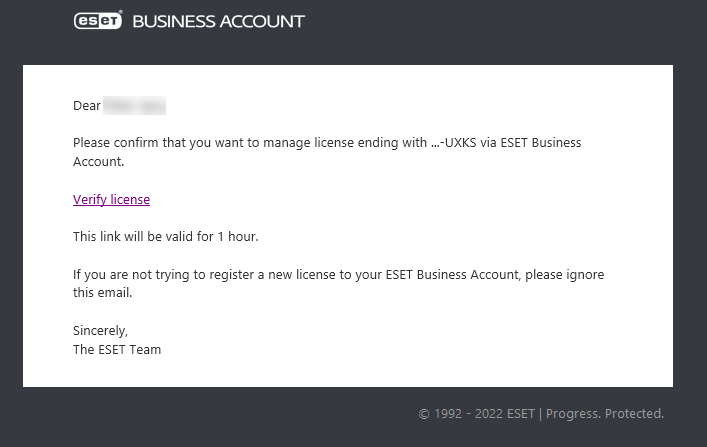Screen dimensions: 707x447
Task: Click the 'this email.' line
Action: tap(103, 292)
